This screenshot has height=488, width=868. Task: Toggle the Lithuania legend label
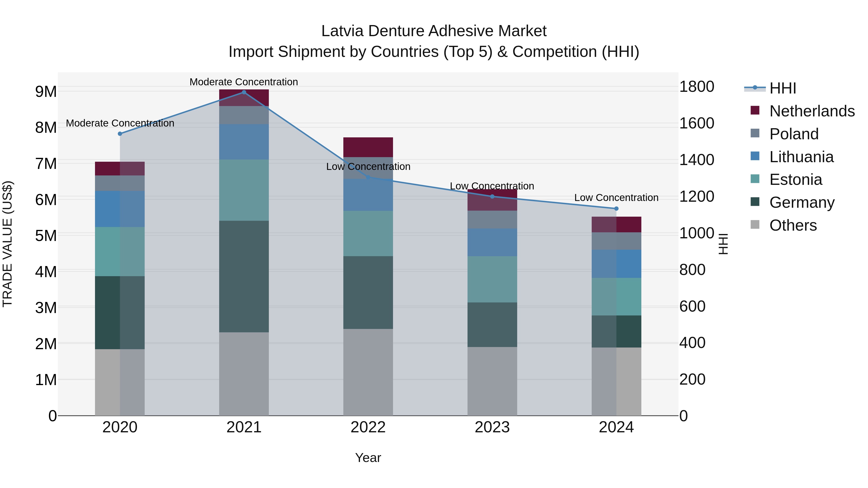pos(802,157)
